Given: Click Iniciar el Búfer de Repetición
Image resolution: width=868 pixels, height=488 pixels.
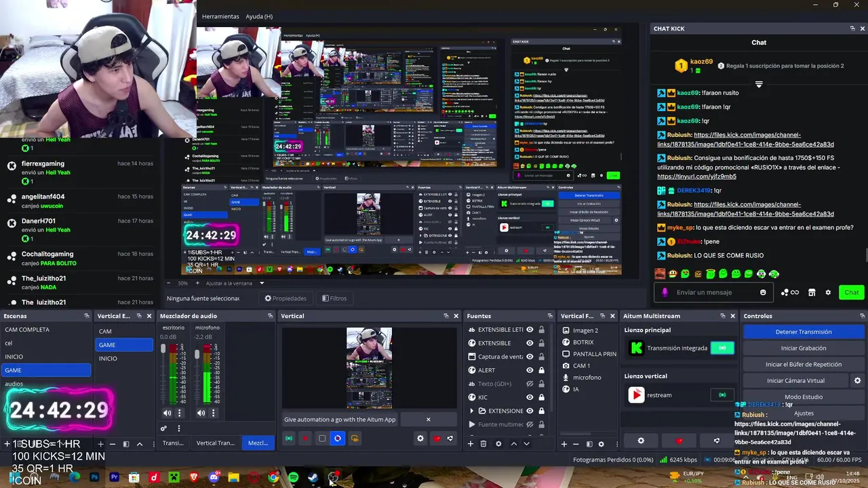Looking at the screenshot, I should click(x=804, y=365).
